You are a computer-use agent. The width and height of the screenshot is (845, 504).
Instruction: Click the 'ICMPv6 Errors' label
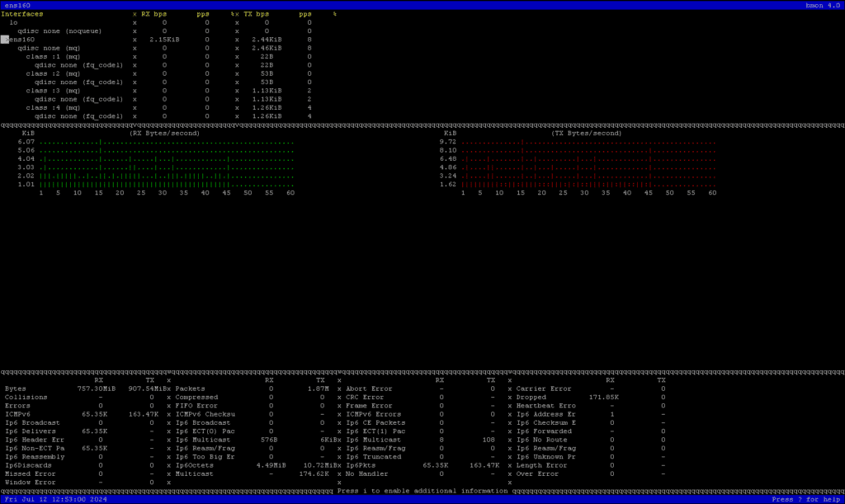374,415
